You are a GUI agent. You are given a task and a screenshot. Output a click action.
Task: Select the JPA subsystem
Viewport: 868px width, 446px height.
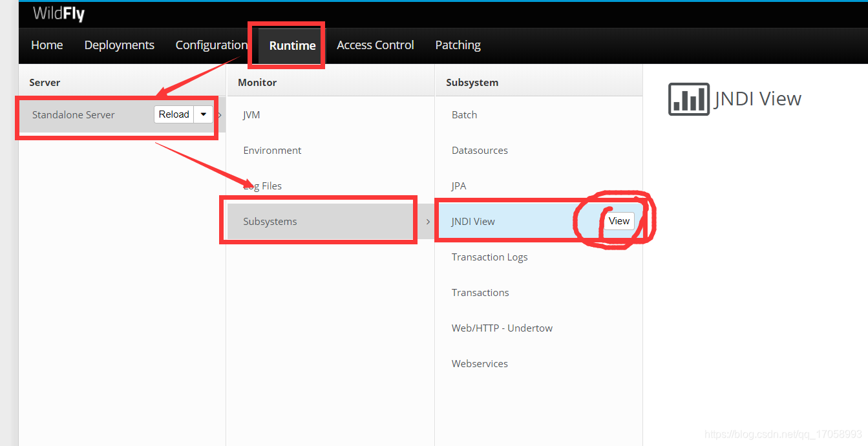coord(459,186)
